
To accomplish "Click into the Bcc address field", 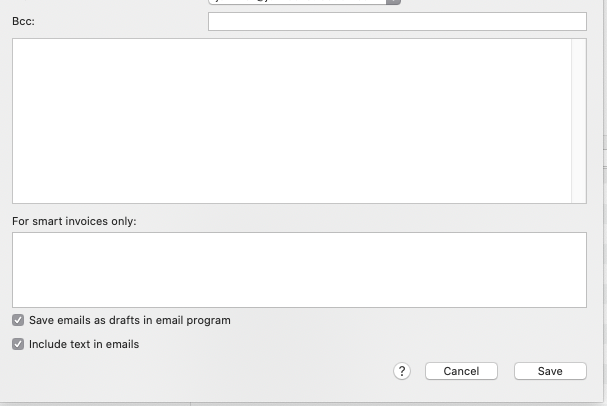I will (x=397, y=21).
